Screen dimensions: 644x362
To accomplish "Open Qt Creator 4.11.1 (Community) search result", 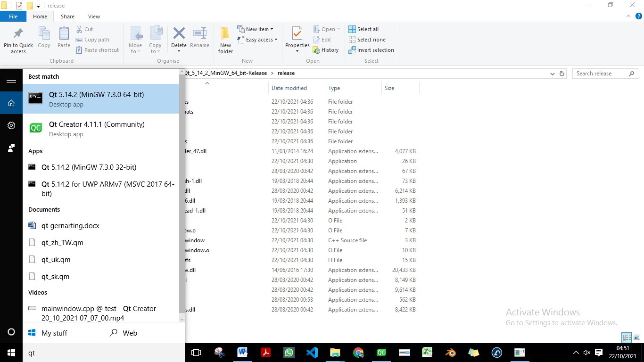I will click(x=97, y=129).
